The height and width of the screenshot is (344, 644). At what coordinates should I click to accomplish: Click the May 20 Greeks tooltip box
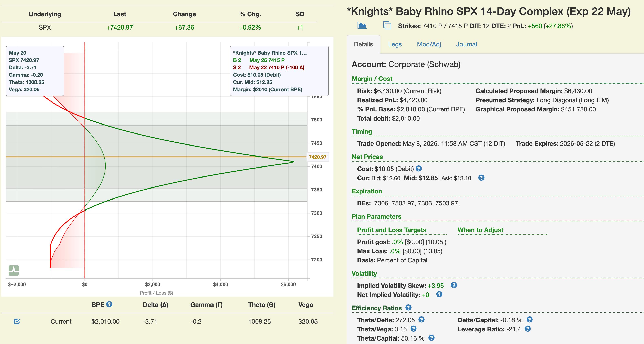[x=35, y=71]
